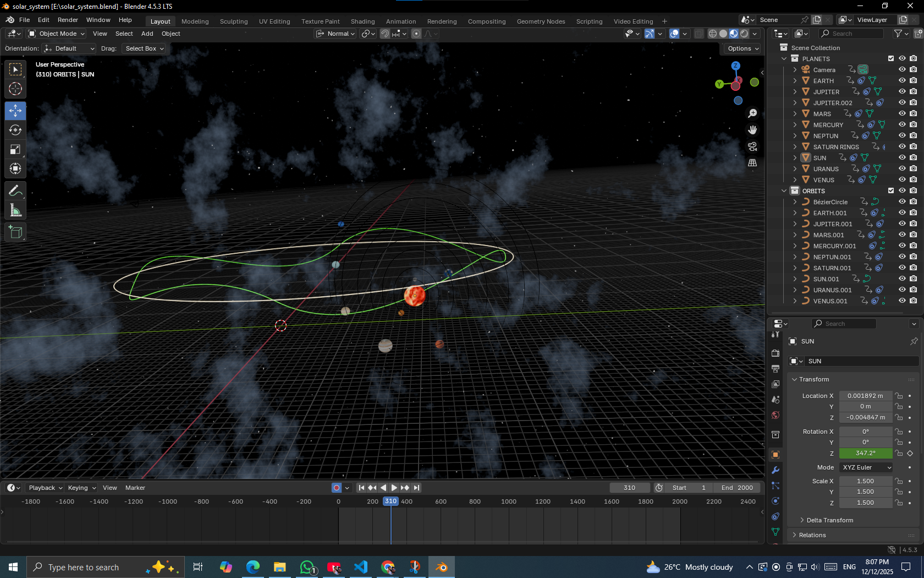924x578 pixels.
Task: Open the Render menu in the top bar
Action: [x=68, y=20]
